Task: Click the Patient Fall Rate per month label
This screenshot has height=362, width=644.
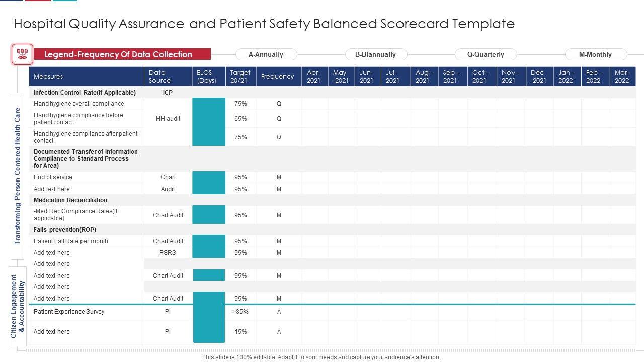Action: 71,241
